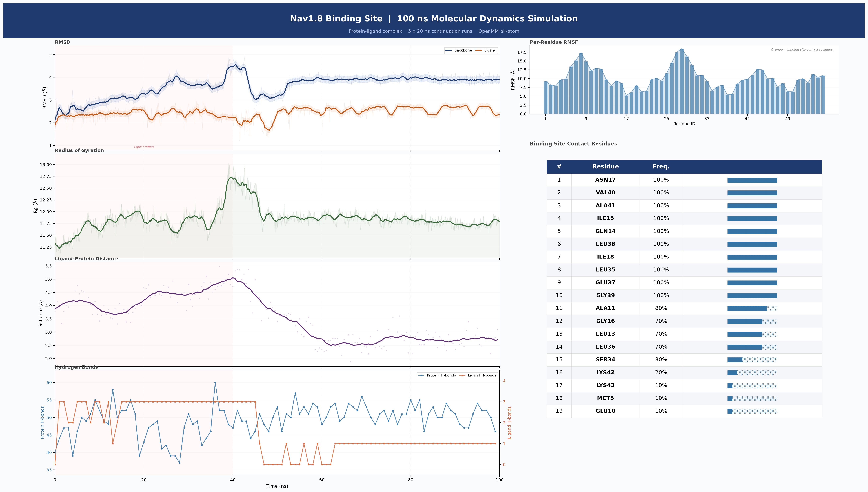
Task: Click the Freq. column header
Action: (661, 167)
